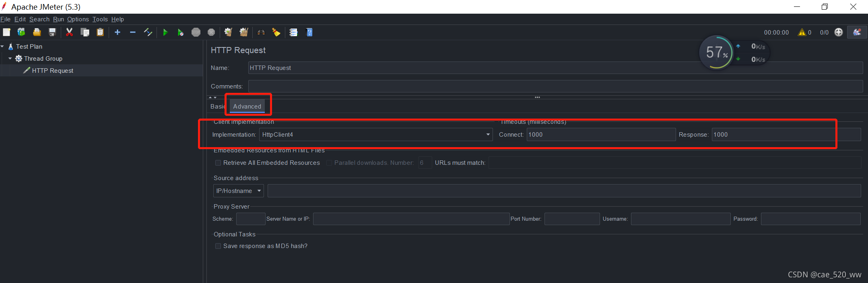
Task: Open the Templates icon in toolbar
Action: (21, 32)
